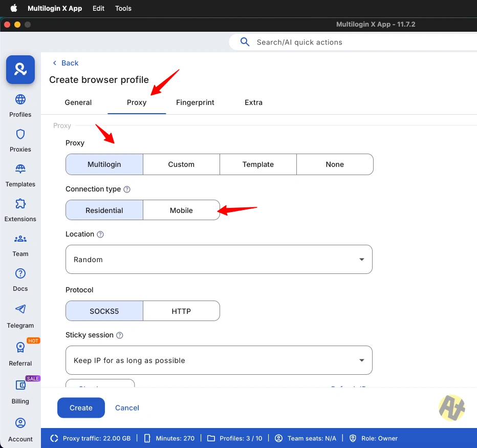Open the Team people icon
Viewport: 477px width, 448px height.
[20, 239]
